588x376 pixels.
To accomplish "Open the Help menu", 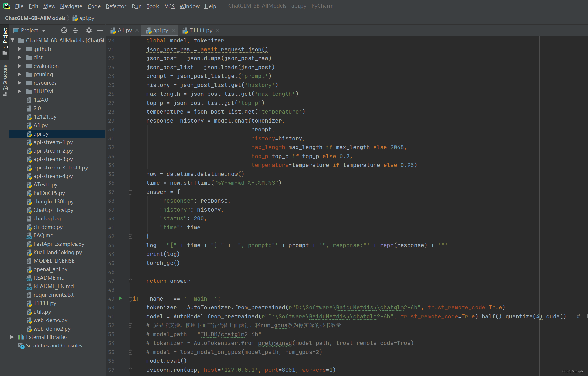I will (x=210, y=6).
